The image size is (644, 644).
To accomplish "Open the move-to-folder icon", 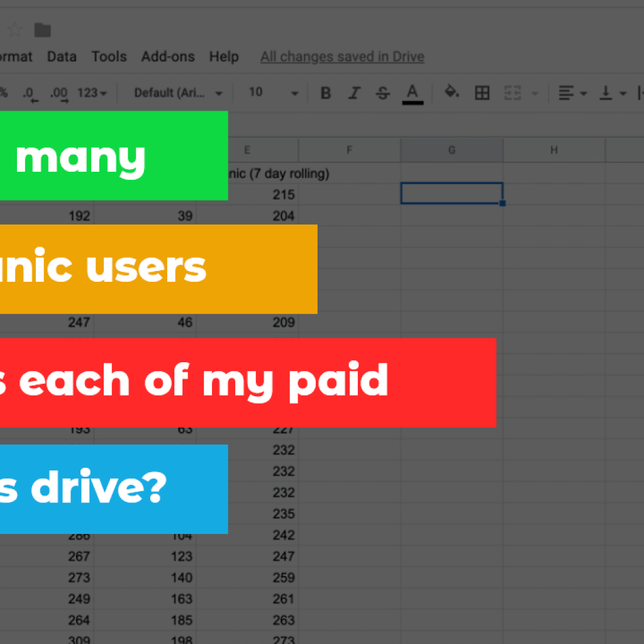I will pos(42,30).
